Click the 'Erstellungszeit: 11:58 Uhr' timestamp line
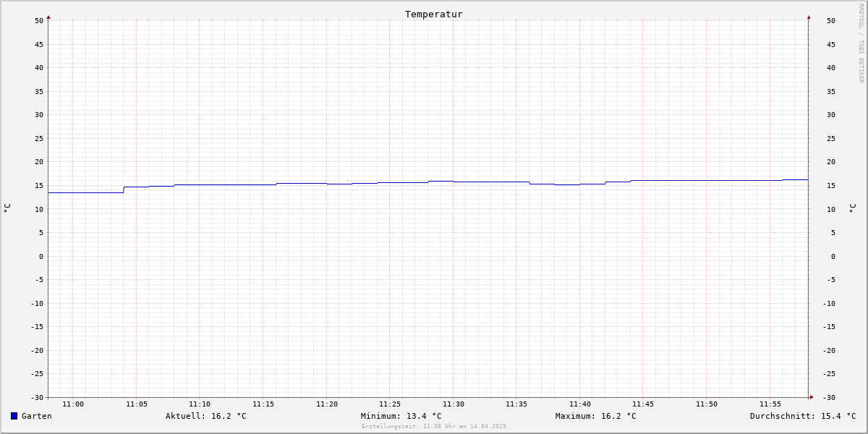 434,426
